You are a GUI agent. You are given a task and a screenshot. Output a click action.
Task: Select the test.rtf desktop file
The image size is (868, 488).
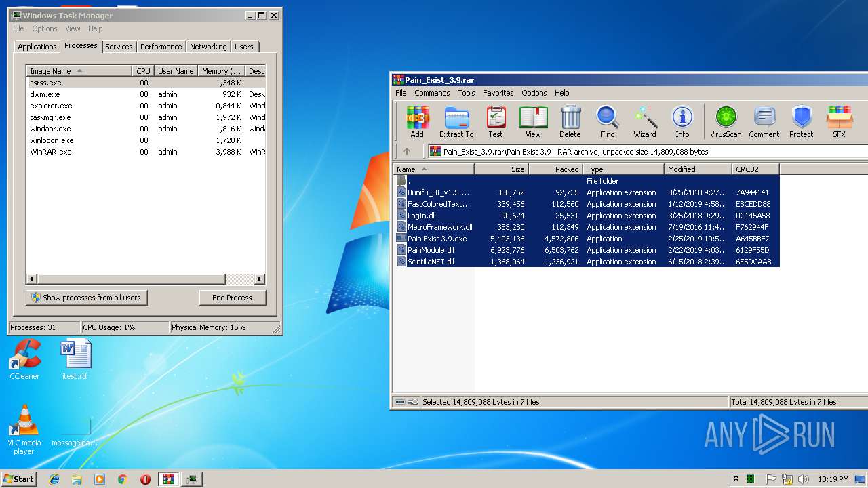pyautogui.click(x=75, y=359)
